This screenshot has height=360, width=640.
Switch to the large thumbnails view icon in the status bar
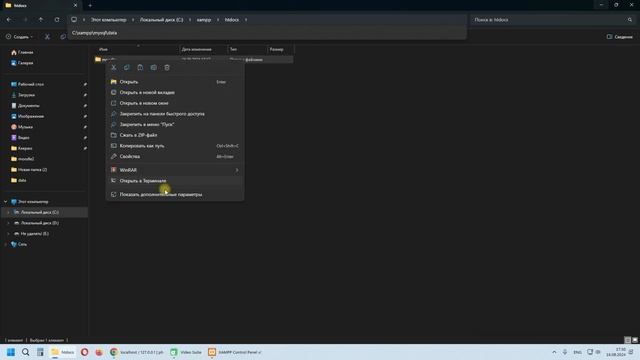click(x=635, y=340)
